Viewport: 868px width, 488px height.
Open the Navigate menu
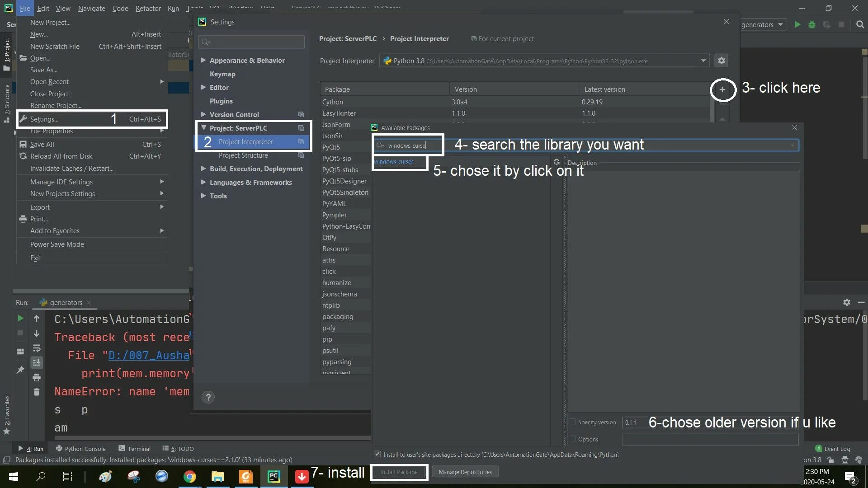pos(91,8)
